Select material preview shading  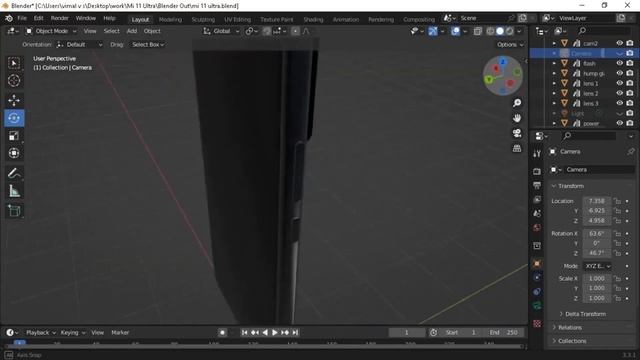pos(509,31)
